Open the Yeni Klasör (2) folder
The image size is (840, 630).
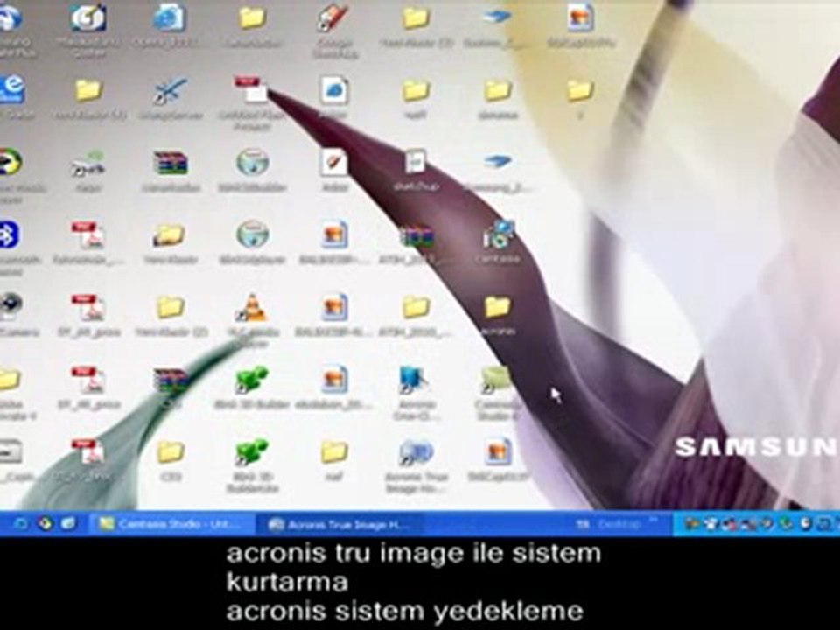[171, 307]
